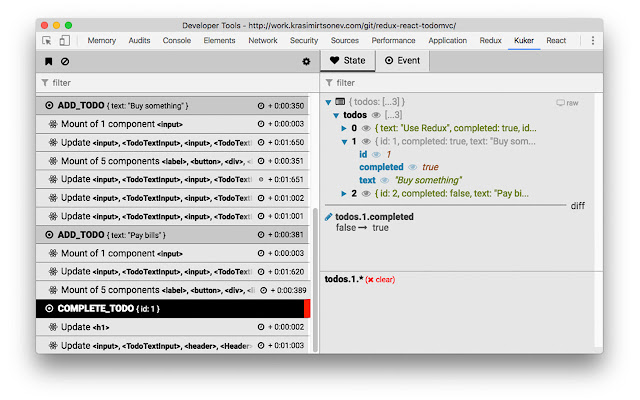This screenshot has width=640, height=400.
Task: Expand todo item 0 in state tree
Action: pos(342,129)
